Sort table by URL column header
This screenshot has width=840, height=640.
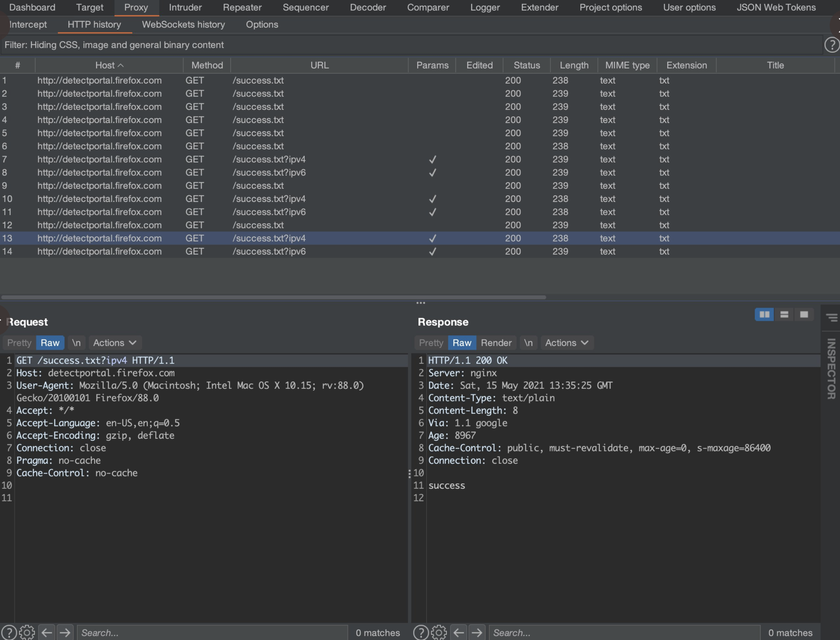(x=319, y=65)
